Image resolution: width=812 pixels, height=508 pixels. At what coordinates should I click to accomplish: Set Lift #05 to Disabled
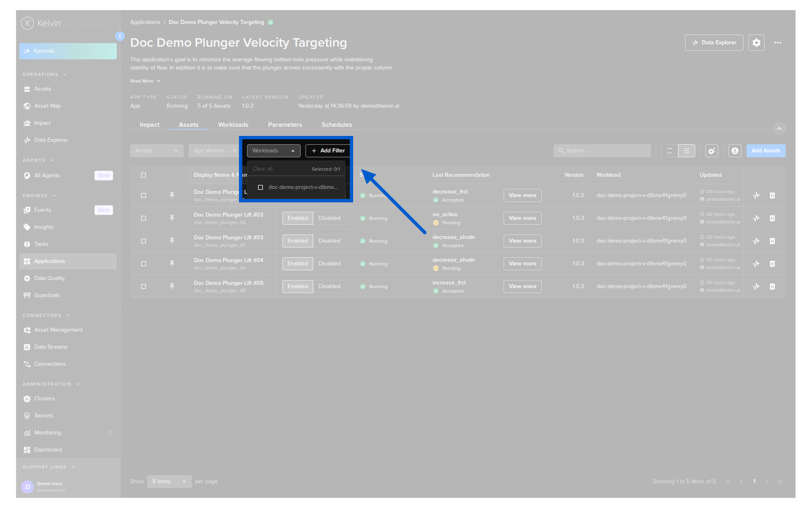(329, 287)
